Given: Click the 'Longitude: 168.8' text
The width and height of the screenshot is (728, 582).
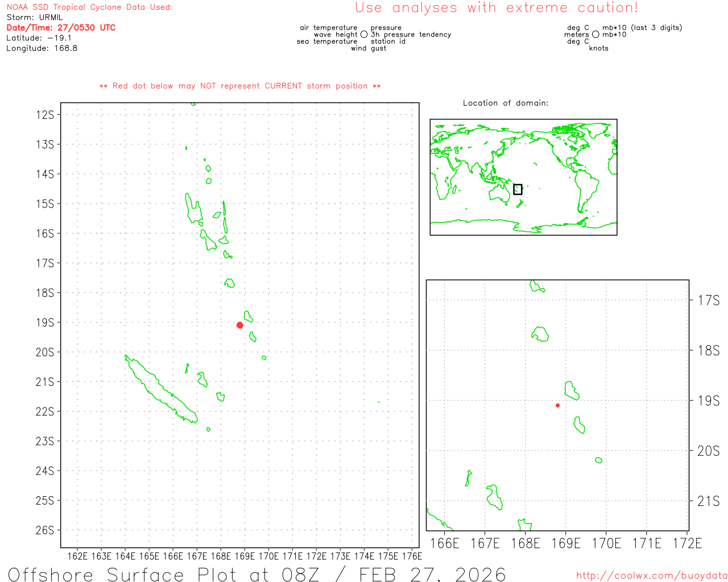Looking at the screenshot, I should pos(42,48).
